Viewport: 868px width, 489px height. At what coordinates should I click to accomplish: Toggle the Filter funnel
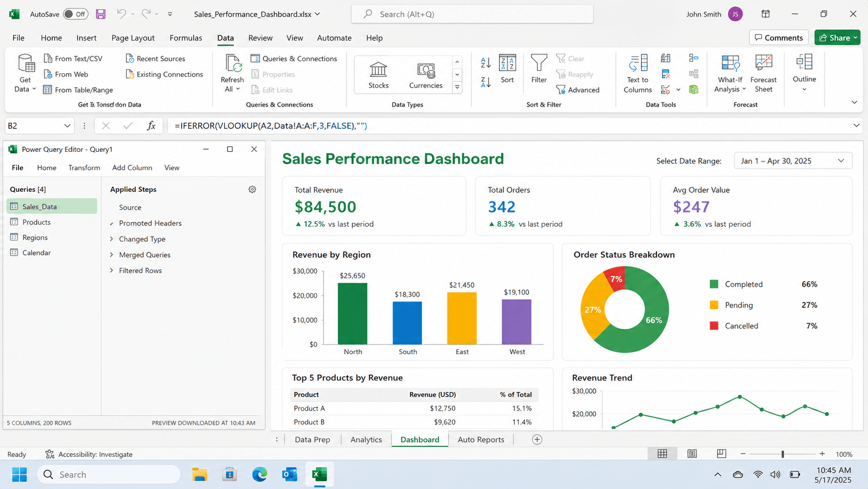tap(539, 69)
